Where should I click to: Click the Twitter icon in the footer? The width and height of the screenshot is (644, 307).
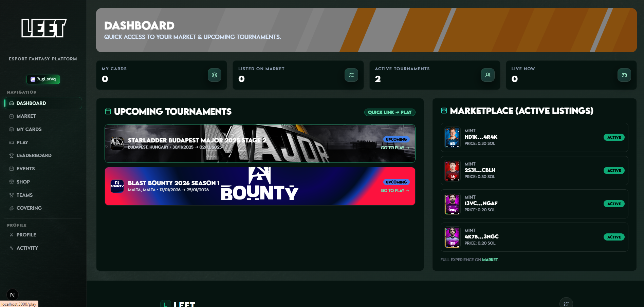(566, 304)
